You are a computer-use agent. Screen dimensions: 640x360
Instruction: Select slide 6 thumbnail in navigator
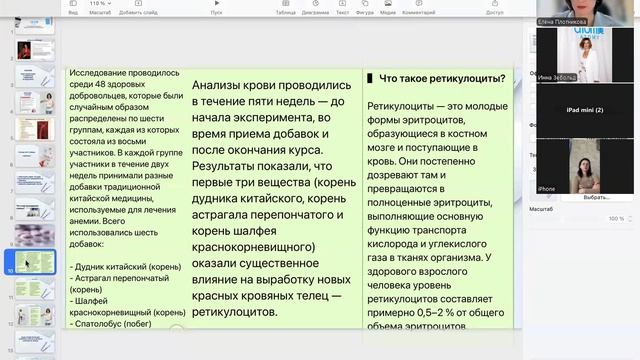[35, 156]
